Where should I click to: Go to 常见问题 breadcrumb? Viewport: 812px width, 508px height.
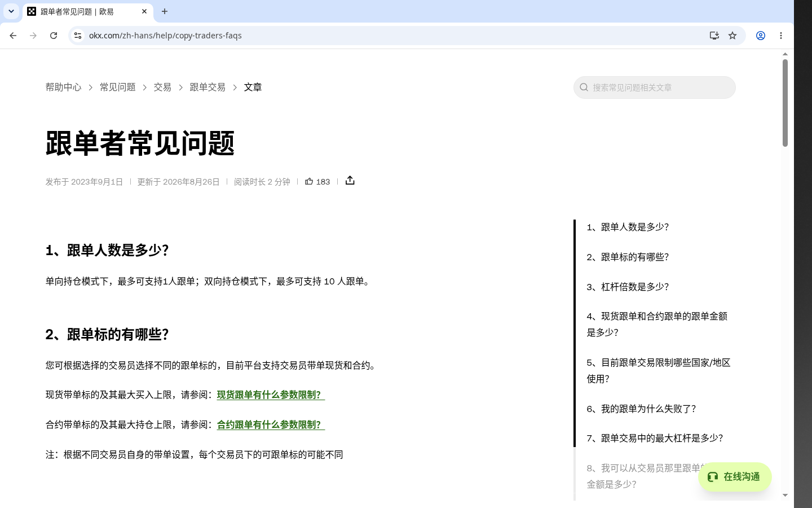click(118, 87)
